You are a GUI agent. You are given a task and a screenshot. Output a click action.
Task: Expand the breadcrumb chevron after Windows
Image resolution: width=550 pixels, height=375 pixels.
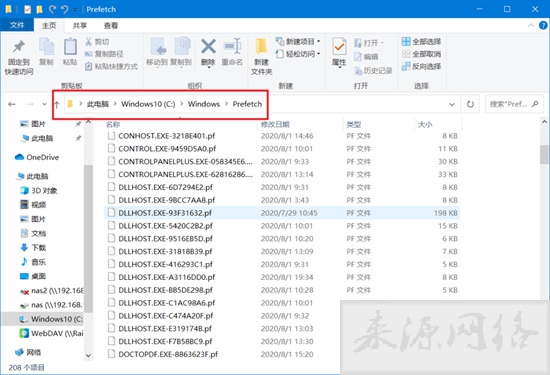226,104
